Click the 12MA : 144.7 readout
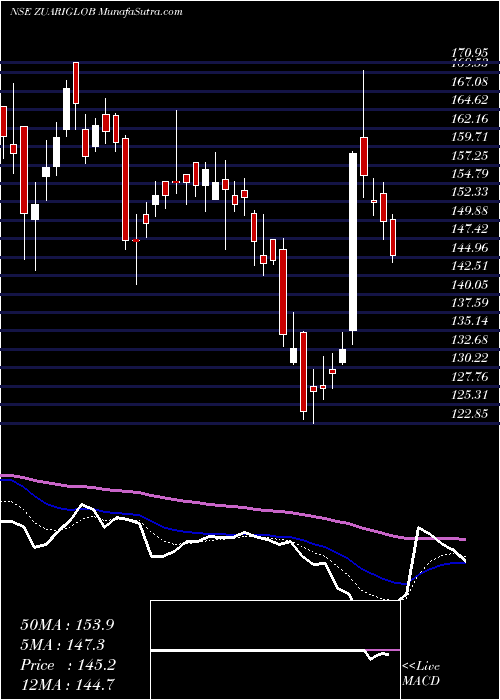Image resolution: width=500 pixels, height=700 pixels. pyautogui.click(x=67, y=685)
